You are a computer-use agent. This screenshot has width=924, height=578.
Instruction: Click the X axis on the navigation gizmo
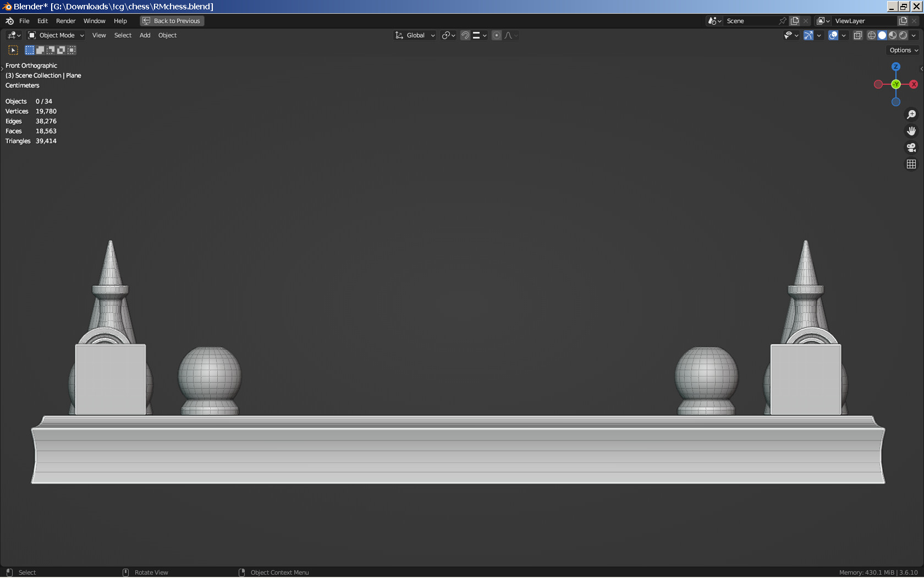tap(914, 84)
